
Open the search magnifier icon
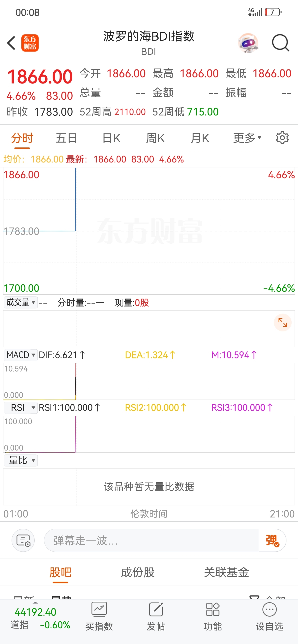point(280,43)
